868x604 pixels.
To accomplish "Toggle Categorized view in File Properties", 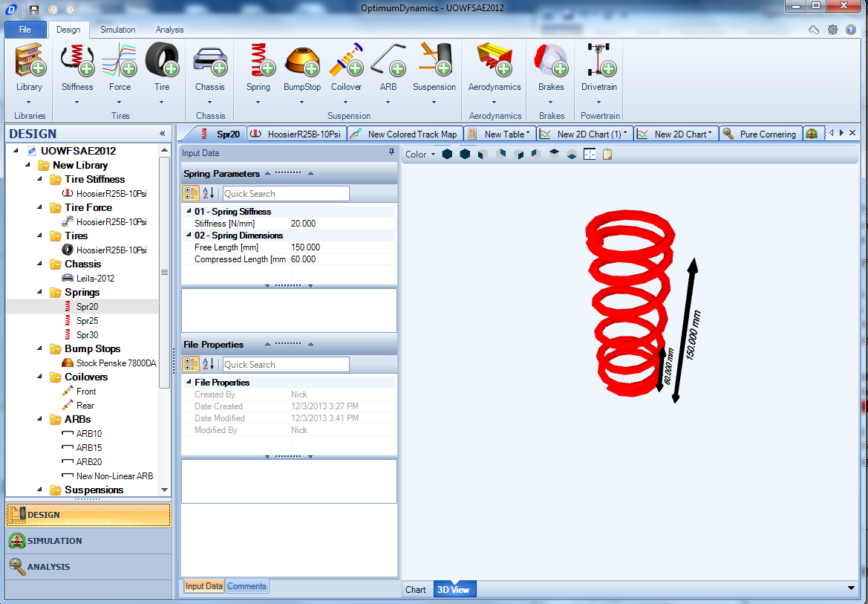I will (x=190, y=364).
